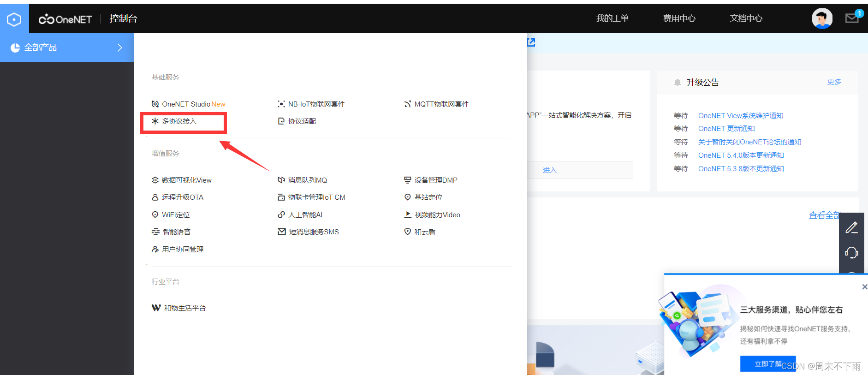
Task: Select 数据可视化View menu entry
Action: click(x=187, y=180)
